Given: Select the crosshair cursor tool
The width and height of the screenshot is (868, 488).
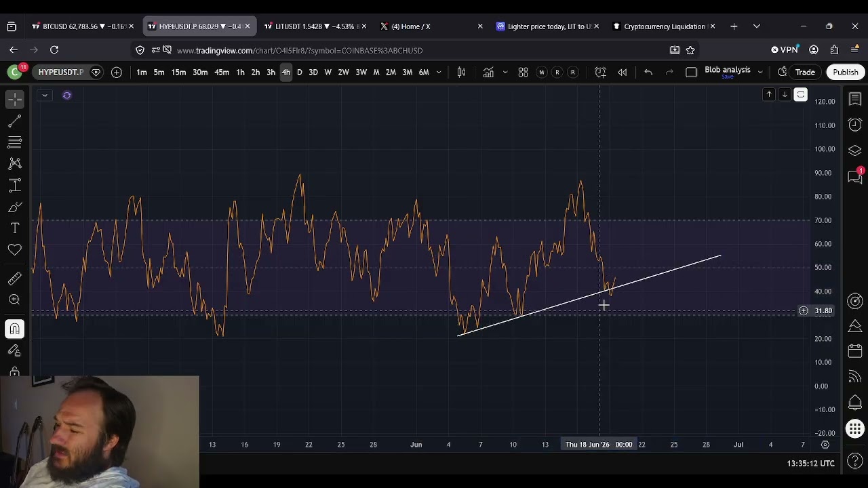Looking at the screenshot, I should [15, 100].
